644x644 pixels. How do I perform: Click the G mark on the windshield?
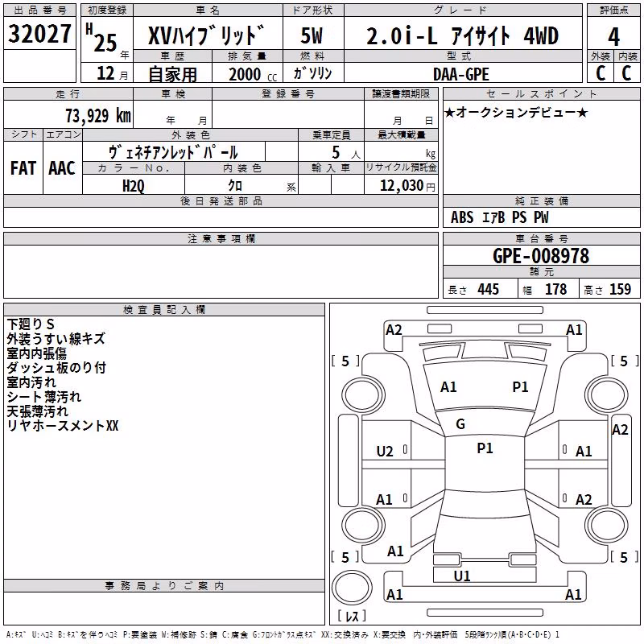(460, 424)
